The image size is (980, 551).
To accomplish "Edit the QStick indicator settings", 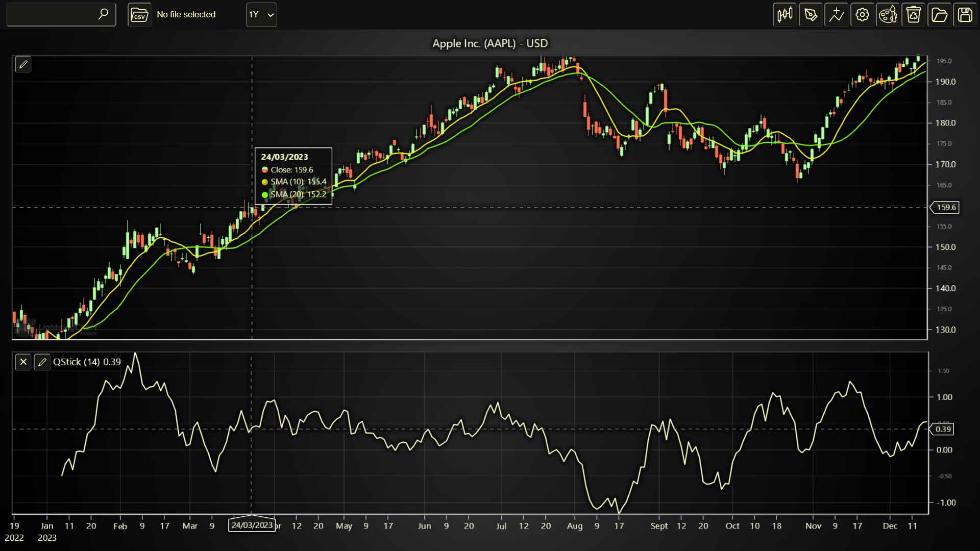I will click(x=42, y=362).
